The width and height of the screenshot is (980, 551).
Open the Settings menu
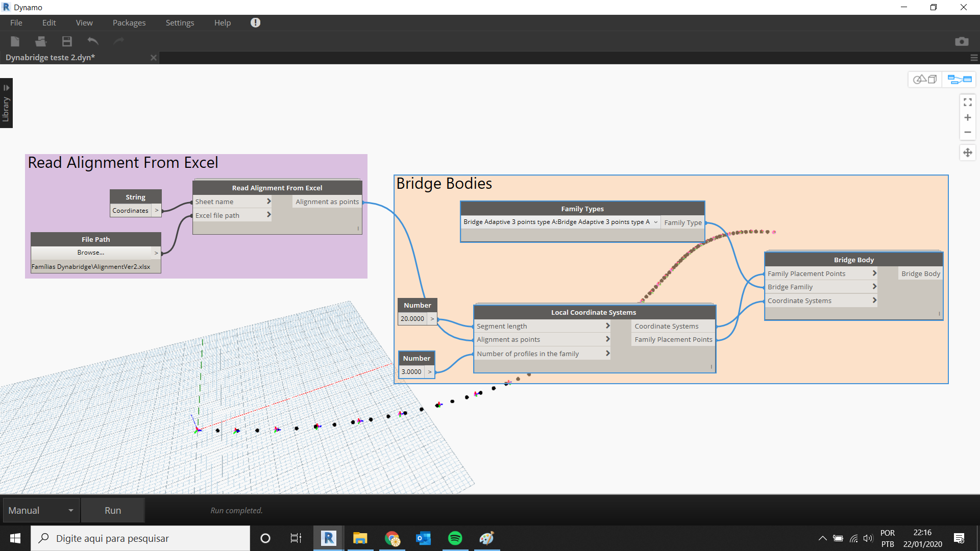coord(180,23)
